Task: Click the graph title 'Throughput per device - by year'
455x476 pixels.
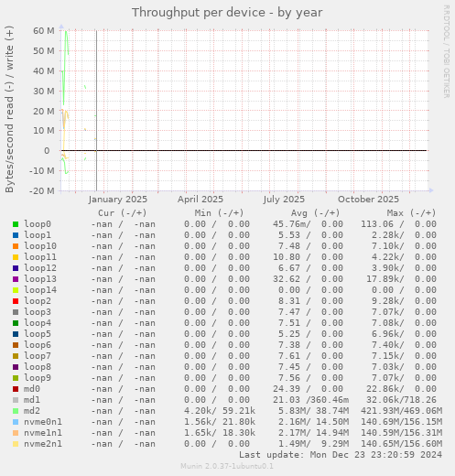Action: click(227, 13)
